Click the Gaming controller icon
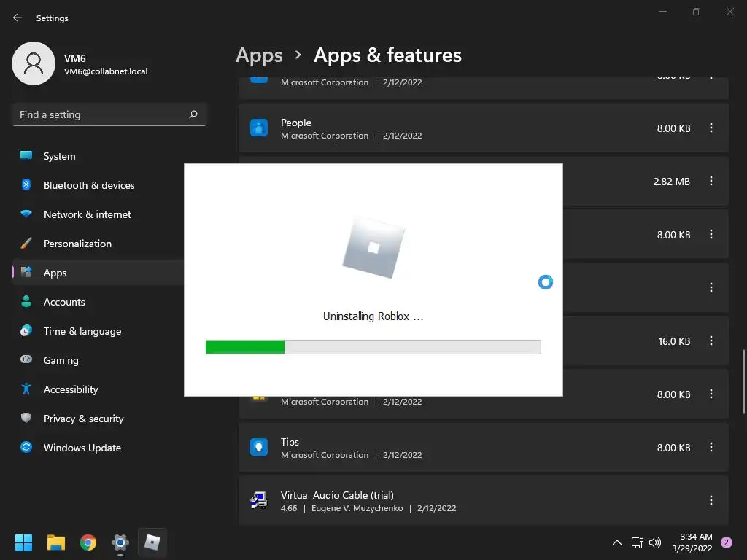Image resolution: width=747 pixels, height=560 pixels. [x=26, y=359]
